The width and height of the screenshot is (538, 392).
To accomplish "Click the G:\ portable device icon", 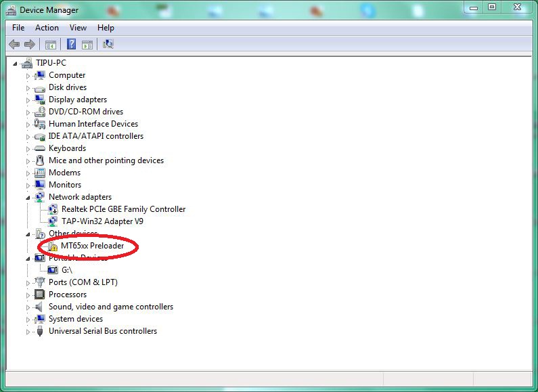I will pyautogui.click(x=53, y=270).
